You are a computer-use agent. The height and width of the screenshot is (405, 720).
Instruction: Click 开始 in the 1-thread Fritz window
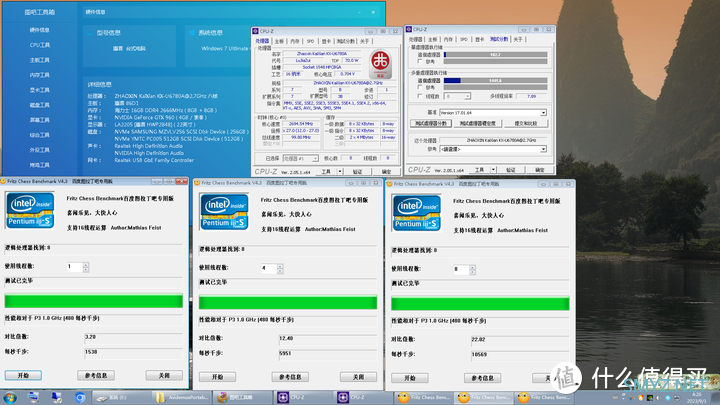pyautogui.click(x=23, y=376)
